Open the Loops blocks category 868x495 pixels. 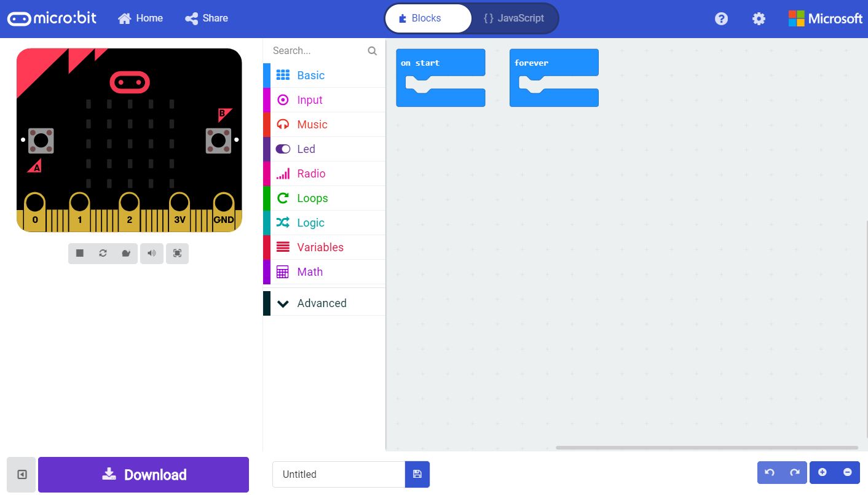coord(324,198)
